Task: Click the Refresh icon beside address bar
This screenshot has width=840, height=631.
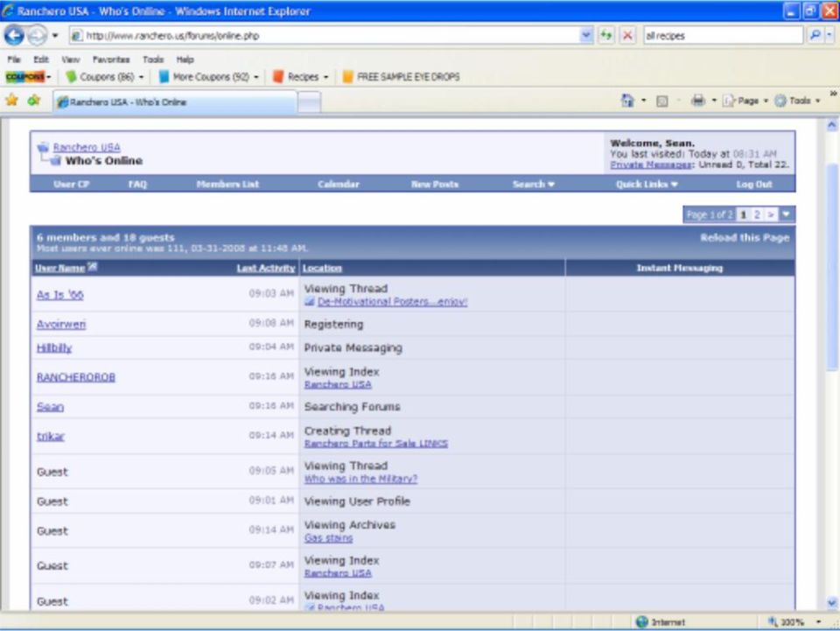Action: coord(605,35)
